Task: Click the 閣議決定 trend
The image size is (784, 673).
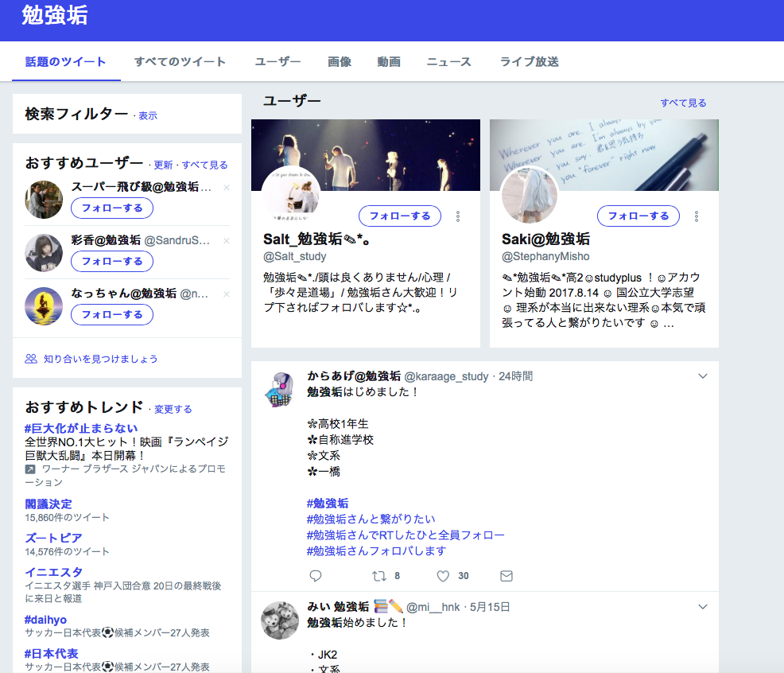Action: click(49, 504)
